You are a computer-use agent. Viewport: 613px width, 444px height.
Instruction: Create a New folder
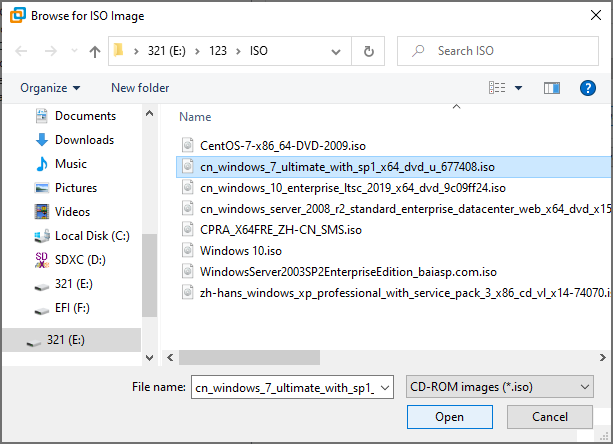pos(140,88)
